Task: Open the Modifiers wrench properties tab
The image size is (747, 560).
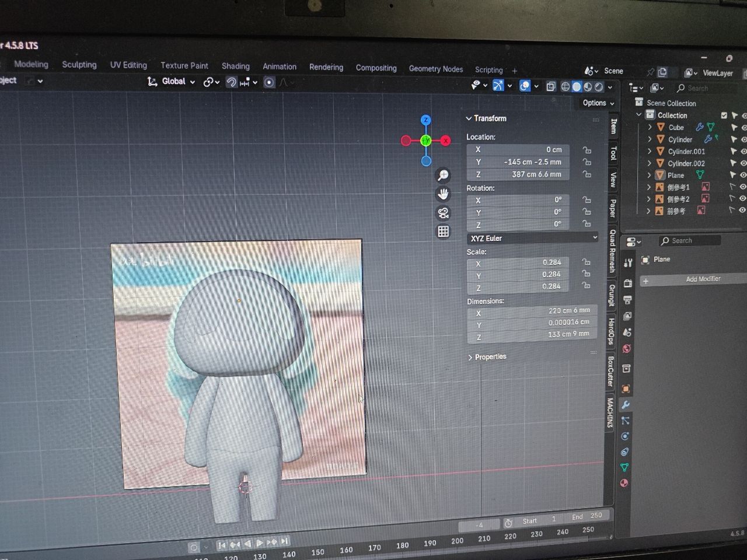Action: tap(626, 404)
